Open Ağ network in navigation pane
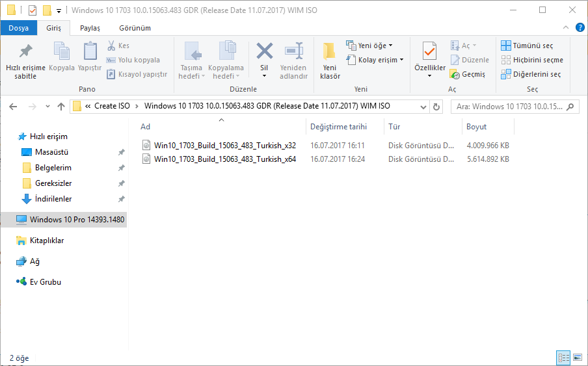 point(34,261)
